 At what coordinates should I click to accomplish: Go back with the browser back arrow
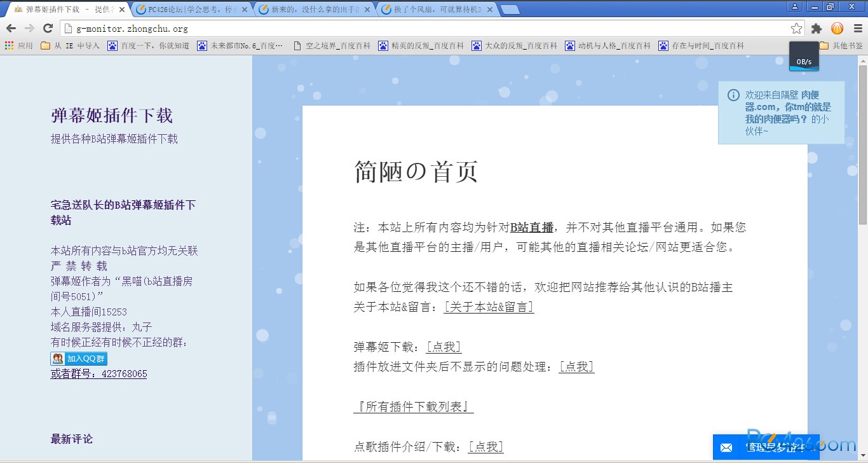11,29
